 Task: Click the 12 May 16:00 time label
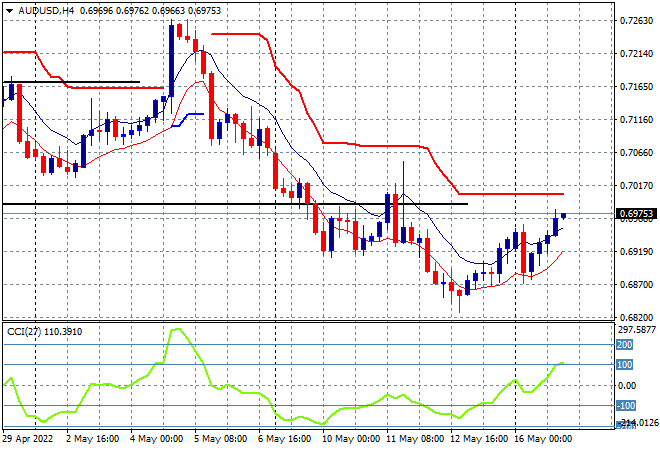(x=479, y=439)
